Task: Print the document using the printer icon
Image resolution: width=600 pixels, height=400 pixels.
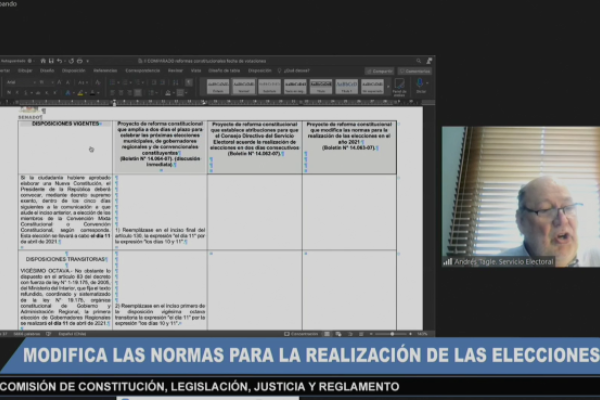Action: coord(80,61)
